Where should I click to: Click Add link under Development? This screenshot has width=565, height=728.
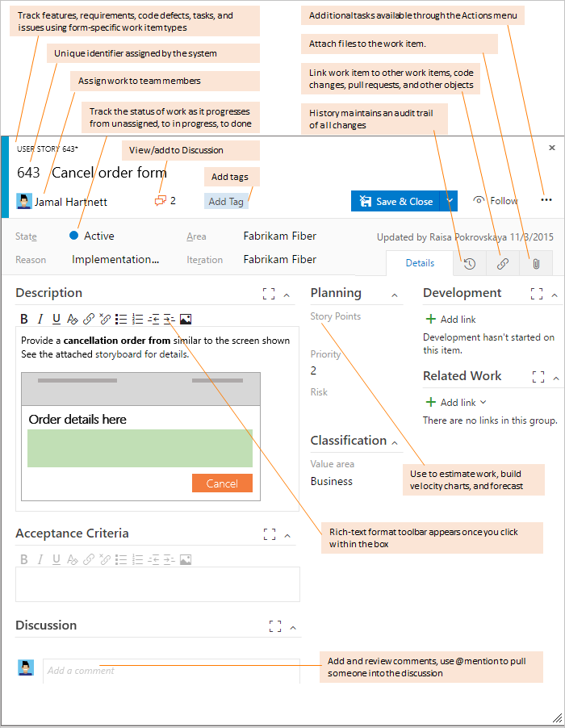click(x=450, y=320)
